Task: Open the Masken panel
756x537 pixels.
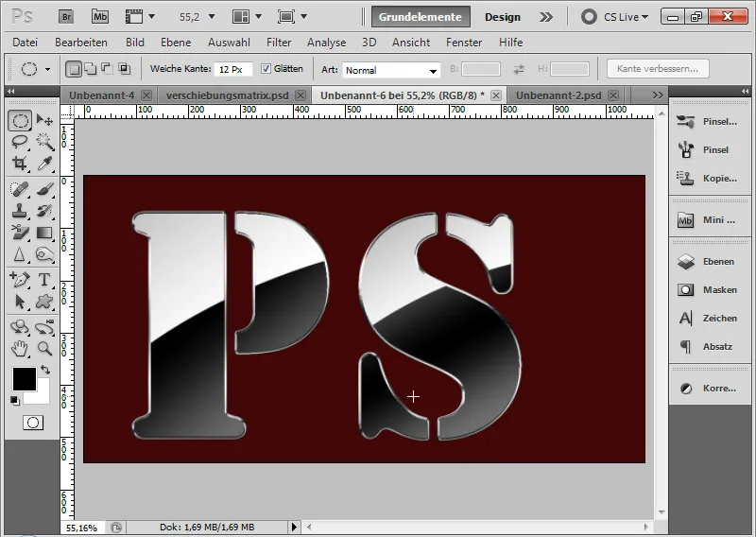Action: point(708,290)
